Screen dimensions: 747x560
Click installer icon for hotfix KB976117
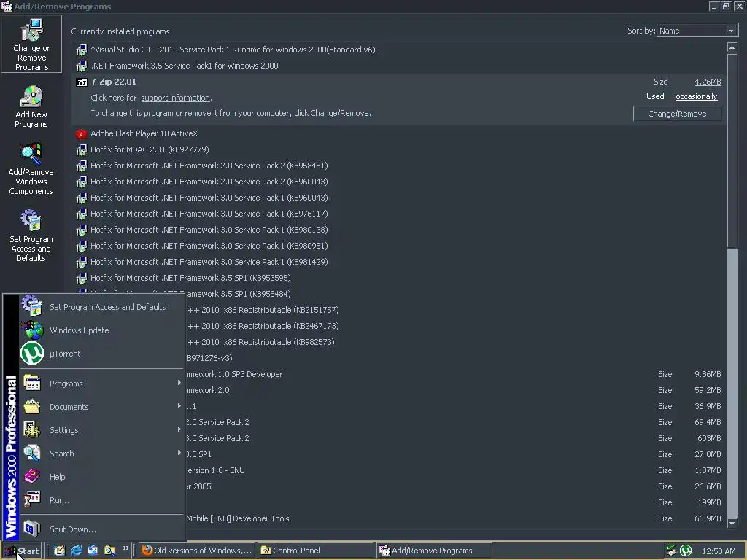point(82,214)
